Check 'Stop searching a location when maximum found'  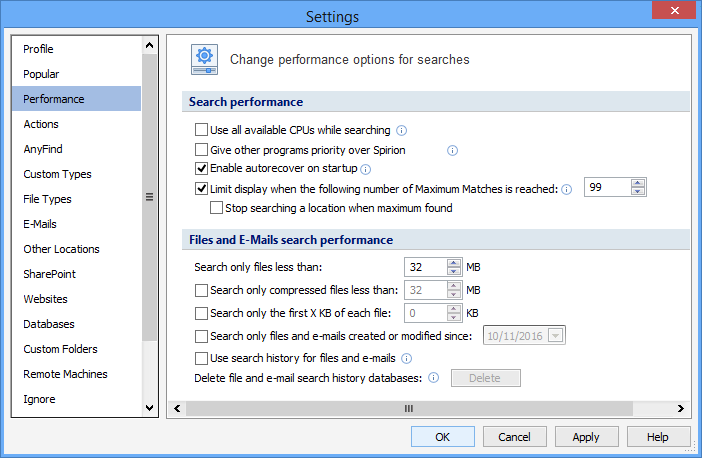point(216,208)
